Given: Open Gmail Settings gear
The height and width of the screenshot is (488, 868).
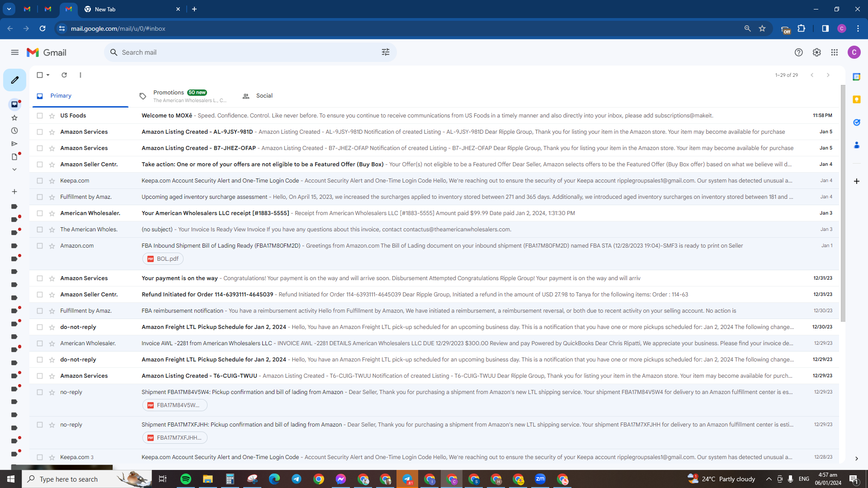Looking at the screenshot, I should [816, 52].
